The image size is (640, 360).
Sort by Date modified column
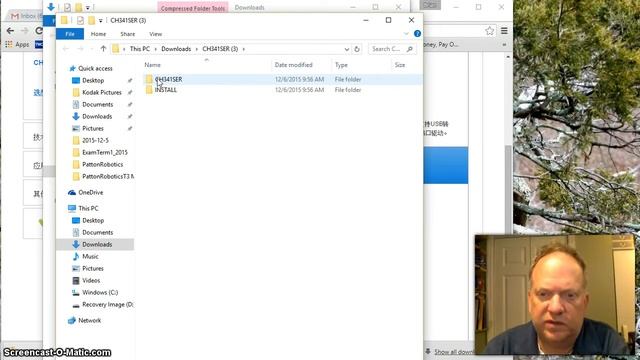coord(293,65)
